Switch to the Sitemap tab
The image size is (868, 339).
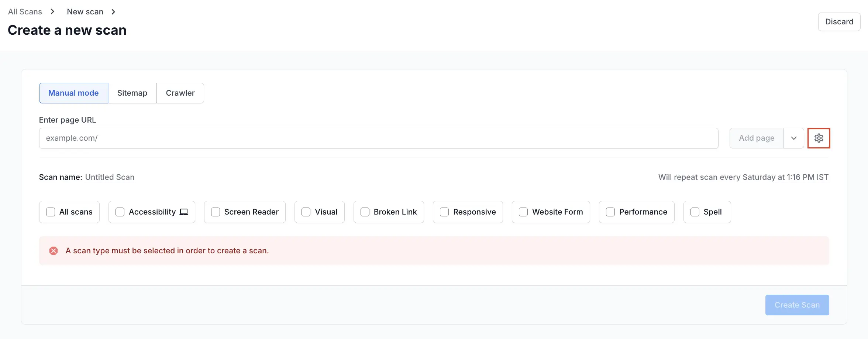click(x=132, y=93)
